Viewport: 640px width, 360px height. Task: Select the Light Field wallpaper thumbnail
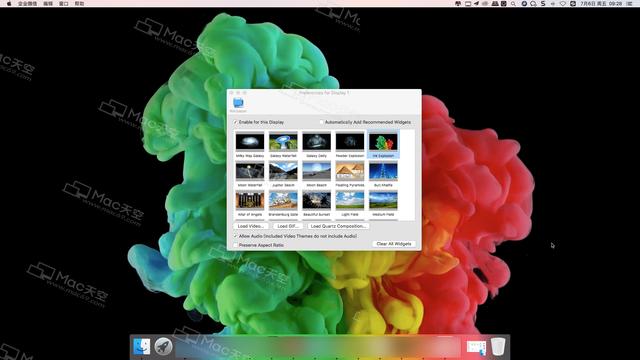(x=350, y=200)
